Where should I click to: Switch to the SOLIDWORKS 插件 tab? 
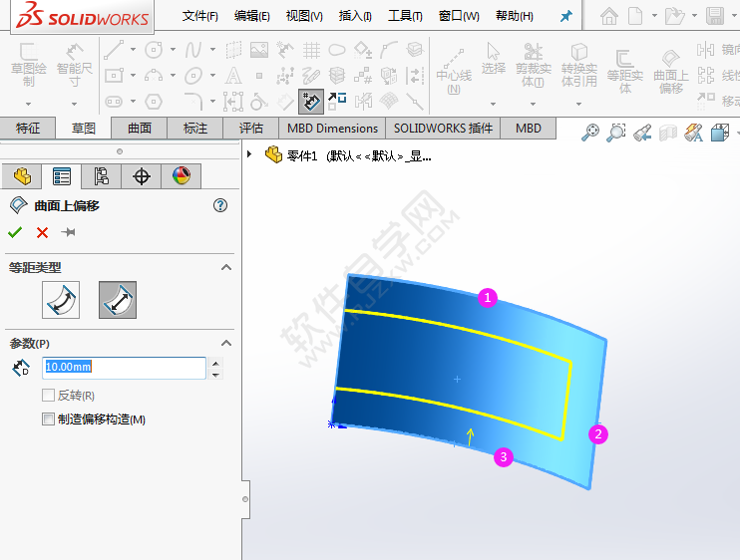[x=443, y=129]
